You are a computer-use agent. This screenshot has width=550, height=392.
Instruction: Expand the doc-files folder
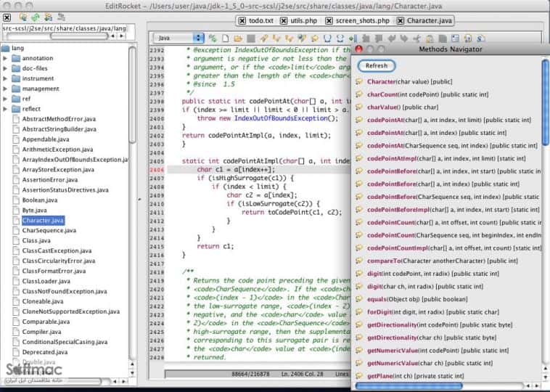[5, 68]
